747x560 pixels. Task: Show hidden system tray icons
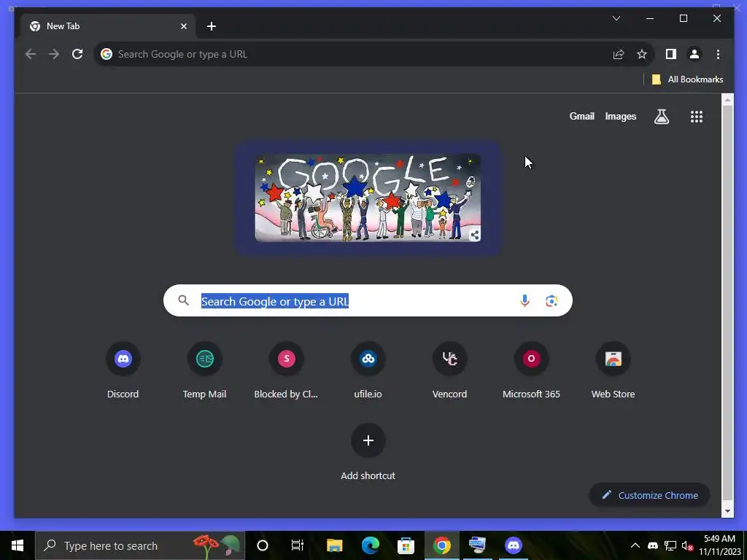pyautogui.click(x=635, y=545)
